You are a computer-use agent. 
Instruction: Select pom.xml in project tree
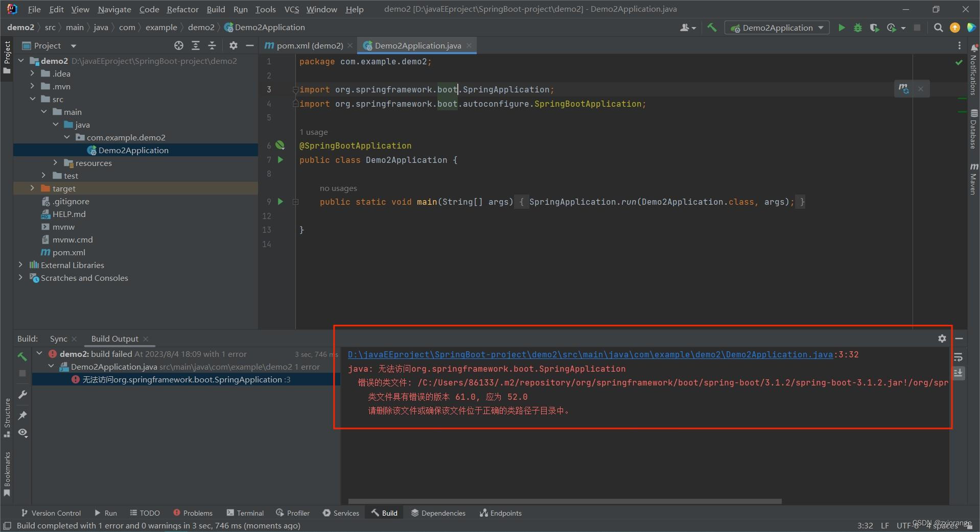tap(68, 252)
